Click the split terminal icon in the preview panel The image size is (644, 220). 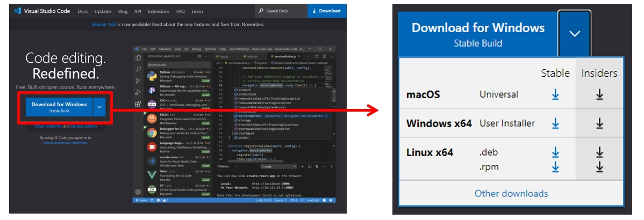(310, 166)
